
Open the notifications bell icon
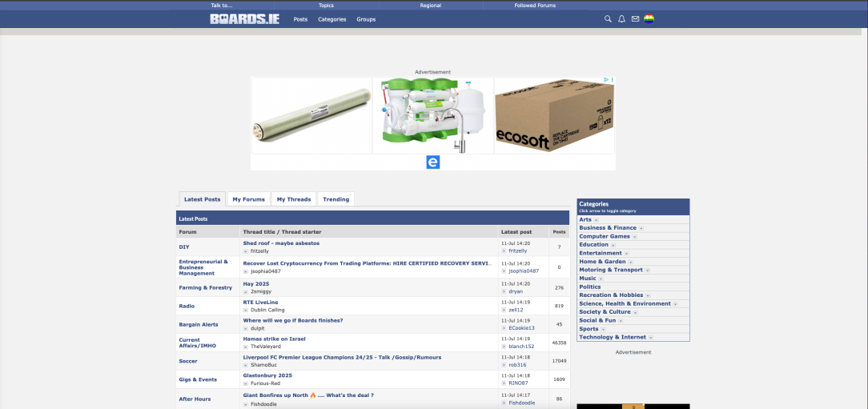621,19
